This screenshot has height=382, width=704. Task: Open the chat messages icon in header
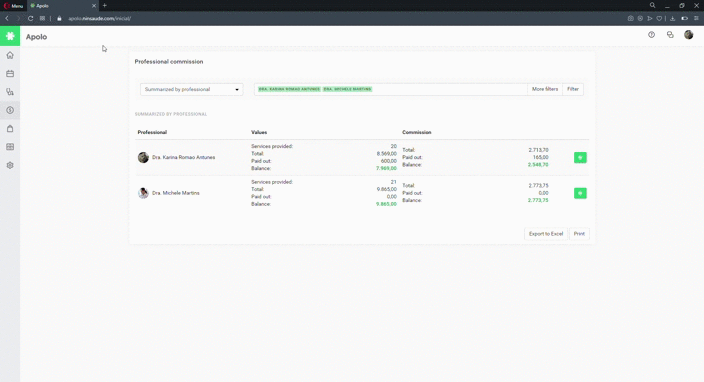pyautogui.click(x=670, y=35)
